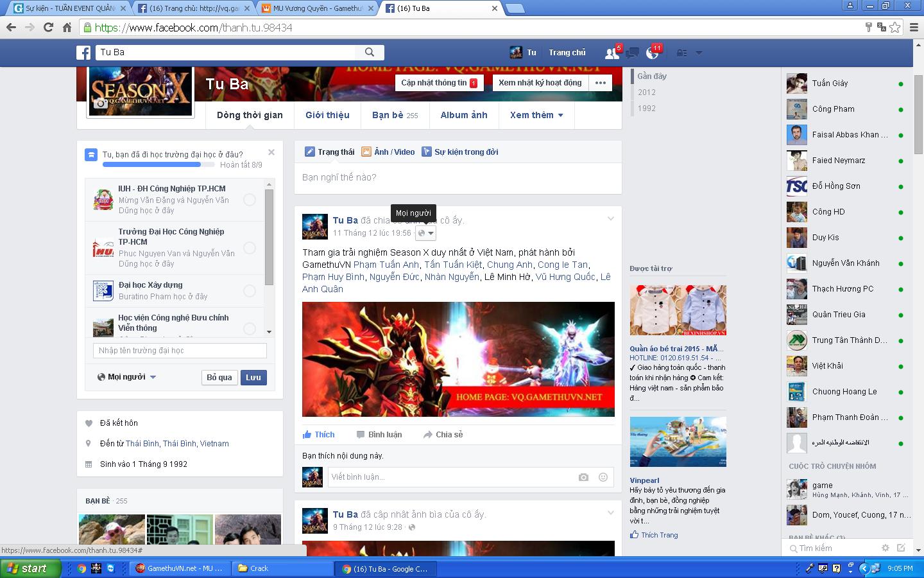Viewport: 924px width, 578px height.
Task: Click Thích Trang on Vinpearl ad
Action: 654,535
